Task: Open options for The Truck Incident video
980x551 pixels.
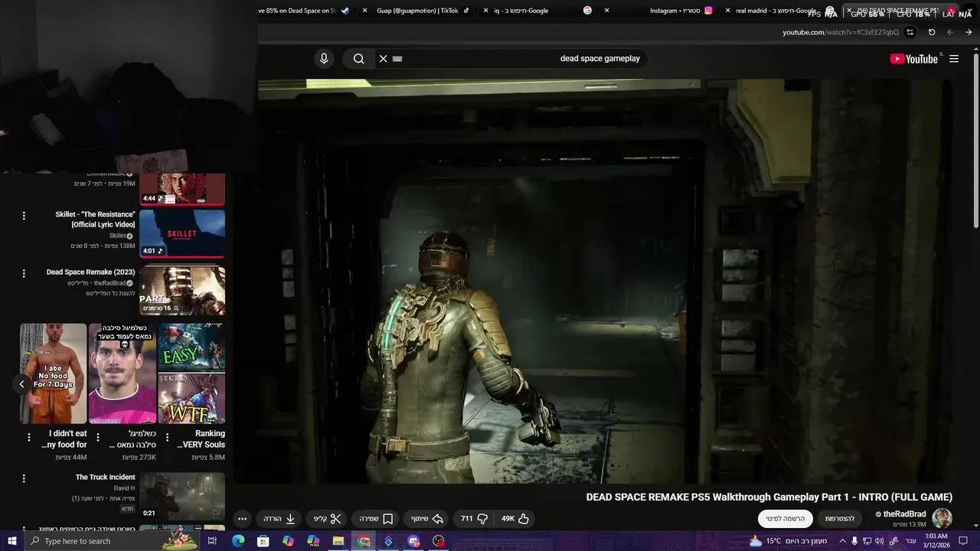Action: point(24,478)
